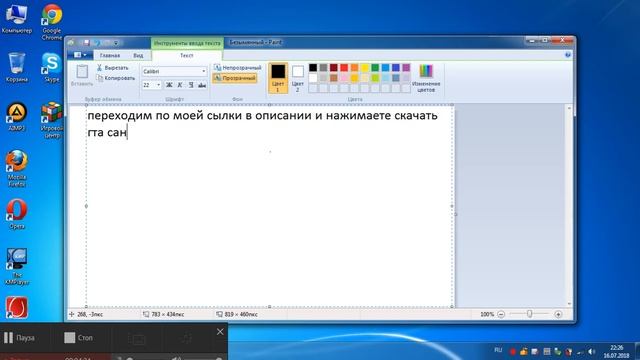Pick the yellow swatch in the palette
Image resolution: width=640 pixels, height=360 pixels.
click(x=365, y=68)
